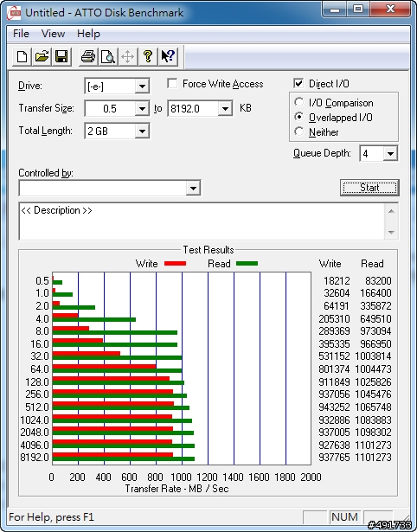
Task: Open the Help menu
Action: pyautogui.click(x=88, y=34)
